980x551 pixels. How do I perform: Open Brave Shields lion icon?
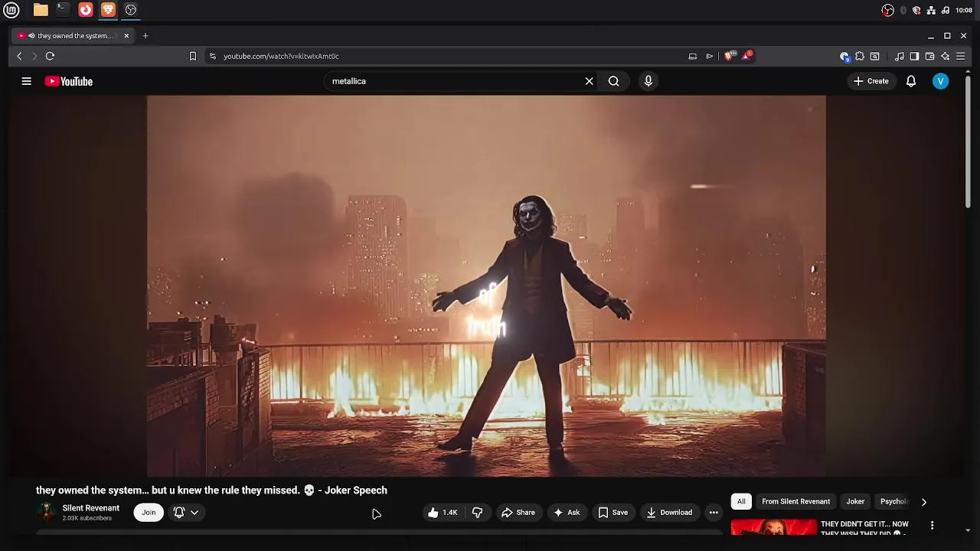730,56
